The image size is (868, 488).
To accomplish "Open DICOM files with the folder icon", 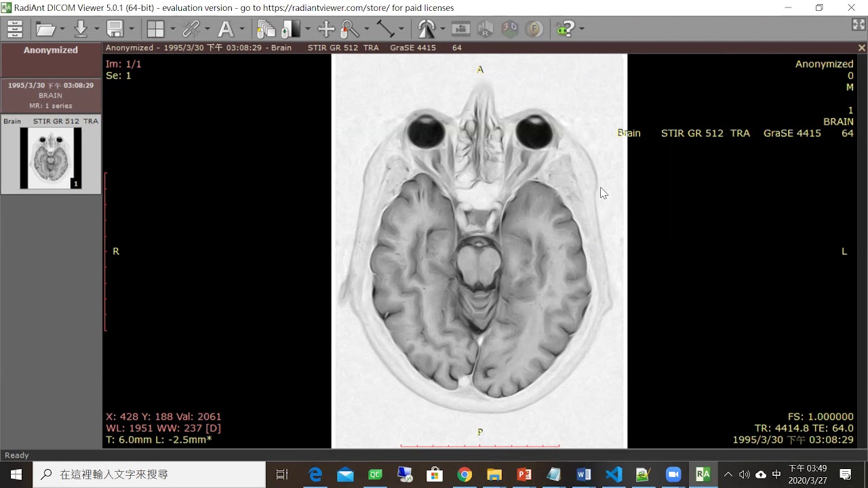I will pyautogui.click(x=45, y=29).
